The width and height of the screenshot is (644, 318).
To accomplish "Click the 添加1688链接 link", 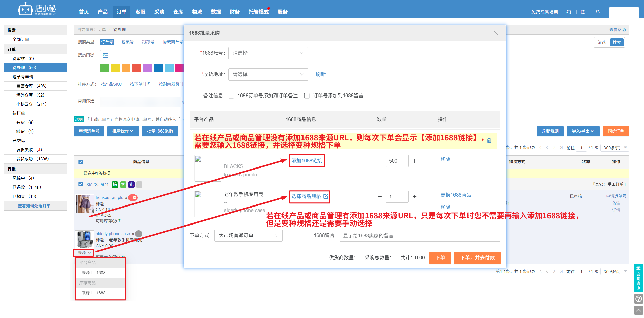I will coord(307,161).
